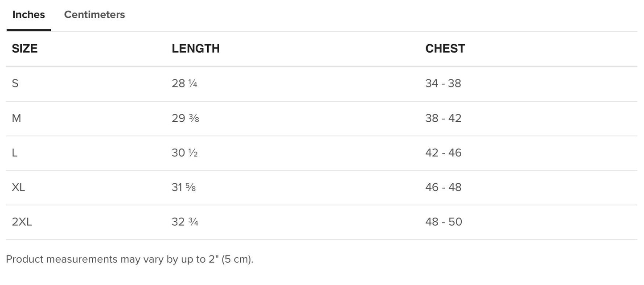644x285 pixels.
Task: Select the L size row label
Action: click(15, 153)
